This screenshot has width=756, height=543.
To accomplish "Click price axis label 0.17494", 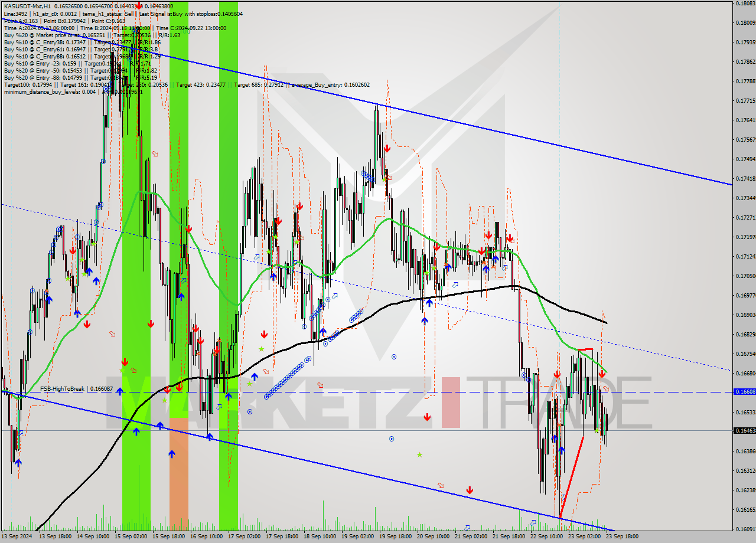I will click(745, 159).
